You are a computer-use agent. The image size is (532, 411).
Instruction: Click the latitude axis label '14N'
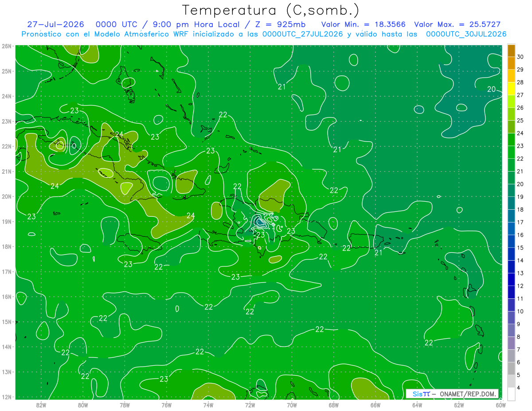(7, 347)
